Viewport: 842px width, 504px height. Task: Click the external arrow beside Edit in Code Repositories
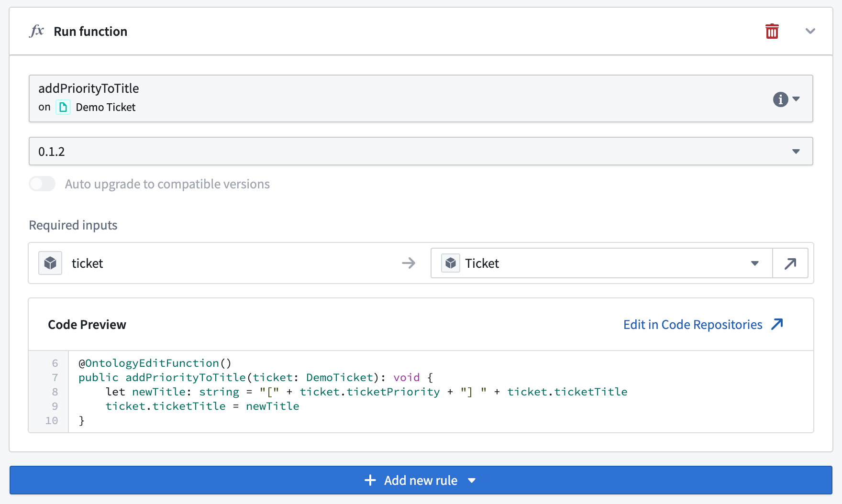[x=777, y=324]
